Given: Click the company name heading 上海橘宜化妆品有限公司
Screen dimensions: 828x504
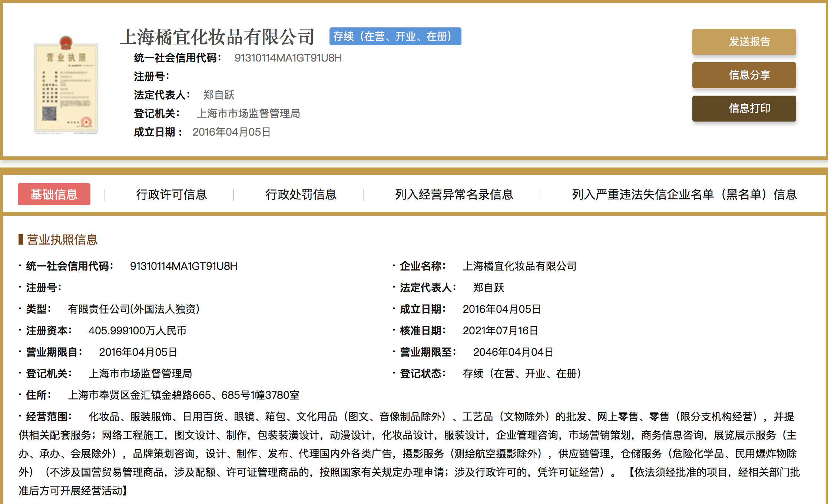Looking at the screenshot, I should tap(218, 37).
